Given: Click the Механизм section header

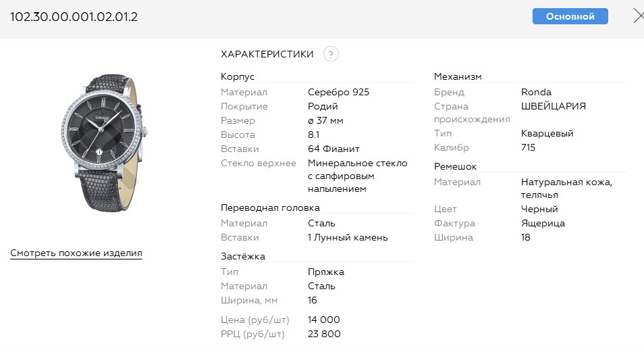Looking at the screenshot, I should 458,76.
